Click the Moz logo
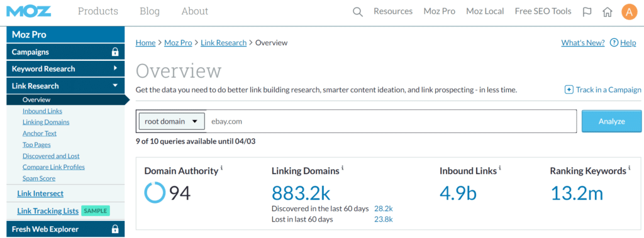The image size is (644, 238). point(29,11)
